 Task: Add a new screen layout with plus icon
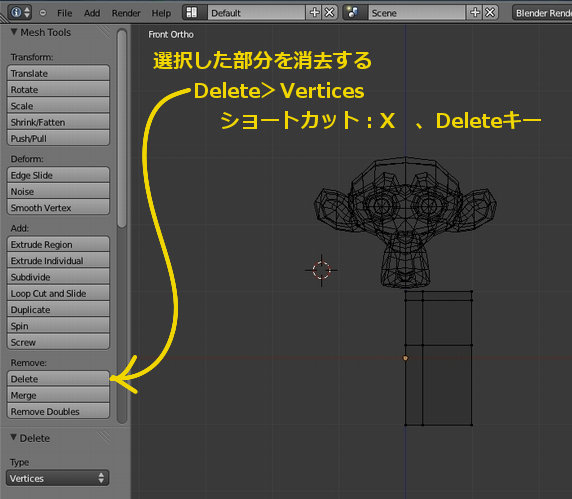314,13
